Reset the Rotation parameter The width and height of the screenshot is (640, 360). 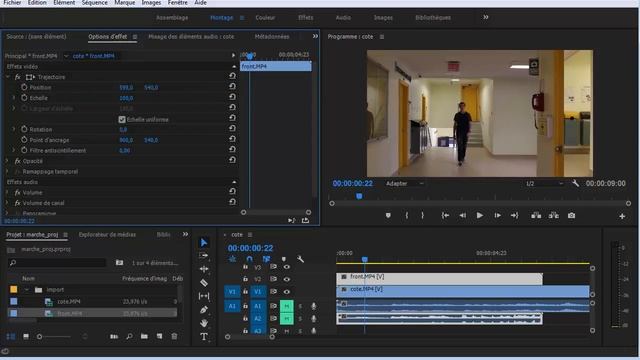tap(232, 129)
